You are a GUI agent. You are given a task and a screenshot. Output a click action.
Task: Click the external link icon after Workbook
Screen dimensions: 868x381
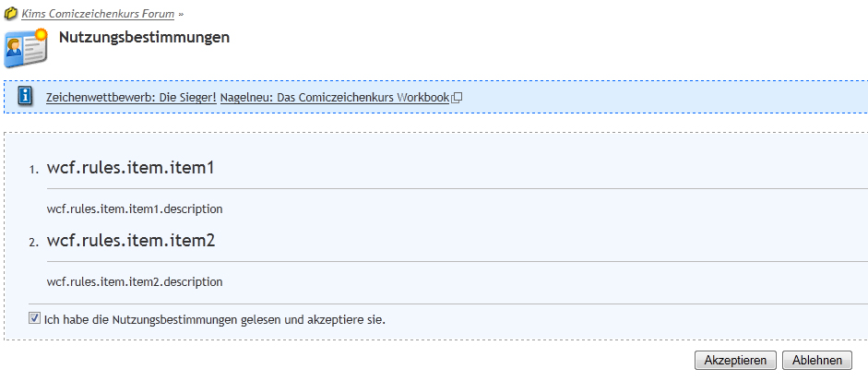point(456,97)
